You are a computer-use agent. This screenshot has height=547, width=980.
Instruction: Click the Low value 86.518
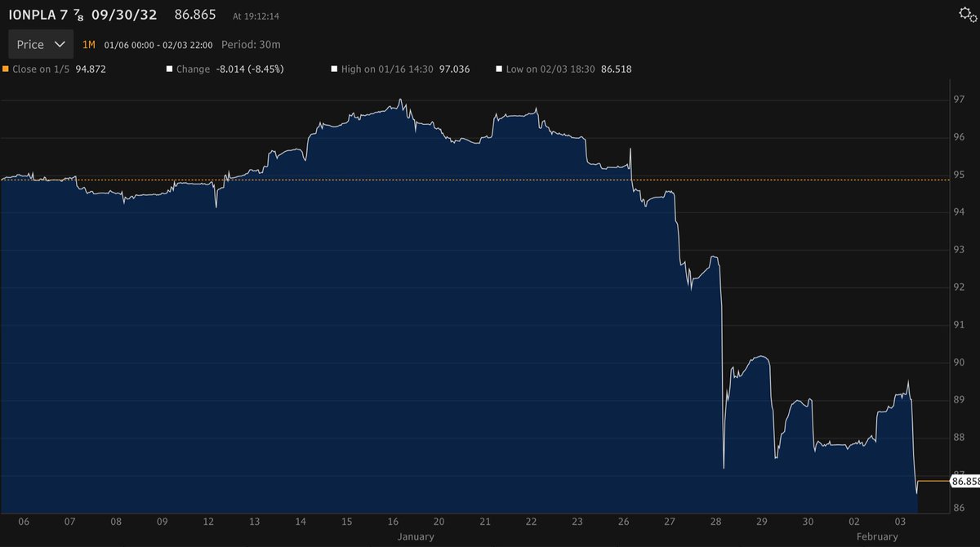617,69
